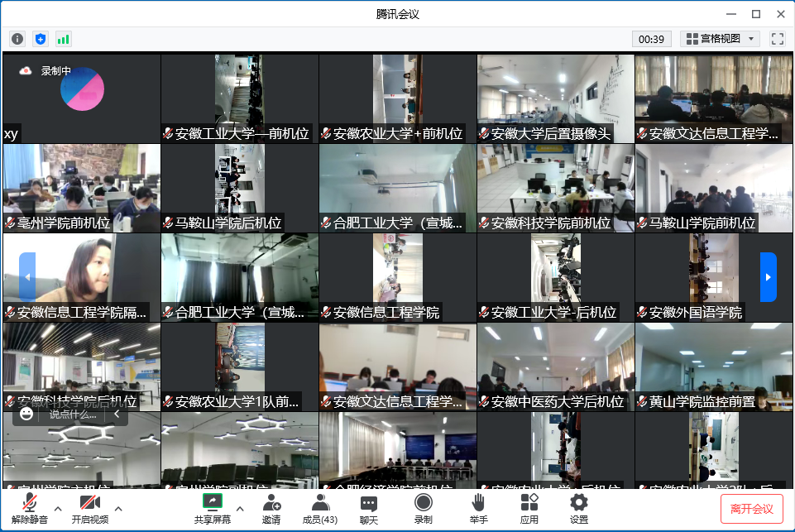Viewport: 795px width, 532px height.
Task: Leave the meeting via 离开会议
Action: pos(751,509)
